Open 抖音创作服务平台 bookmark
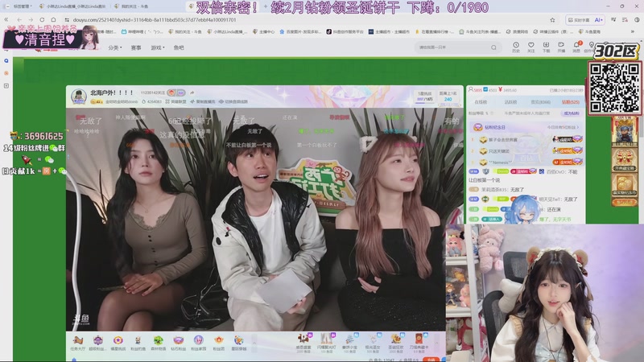This screenshot has width=644, height=362. tap(345, 31)
